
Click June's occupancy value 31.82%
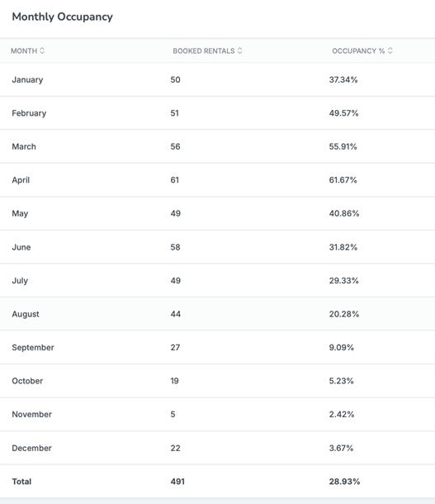point(343,247)
